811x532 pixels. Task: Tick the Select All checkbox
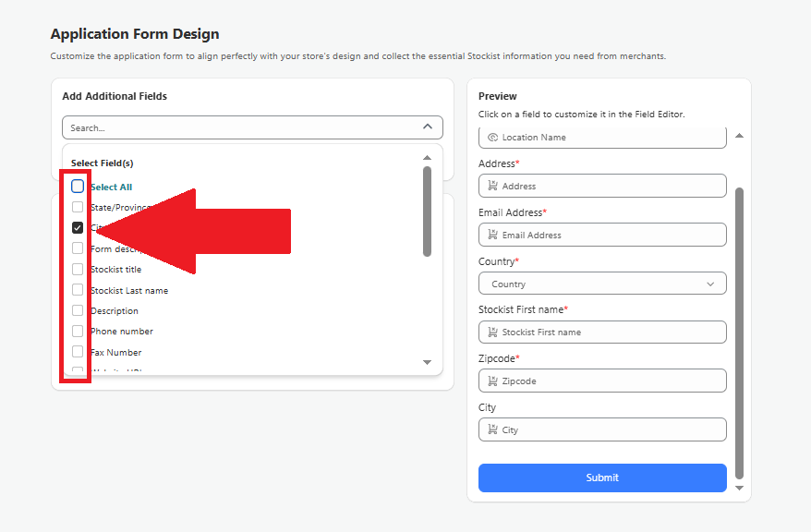tap(78, 186)
